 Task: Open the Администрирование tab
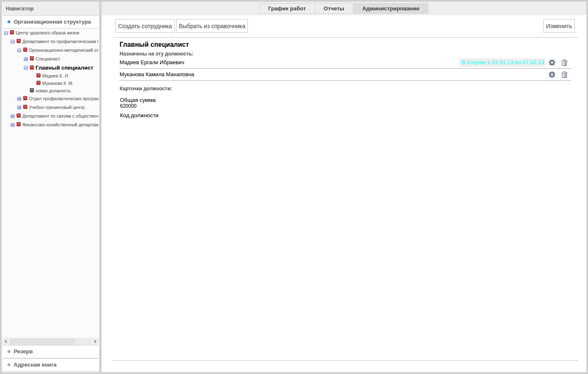[391, 8]
